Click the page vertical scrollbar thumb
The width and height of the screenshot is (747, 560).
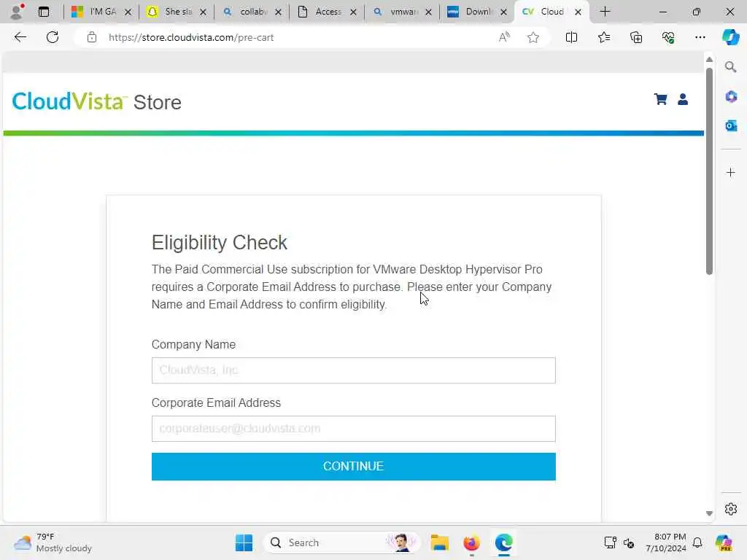click(709, 171)
